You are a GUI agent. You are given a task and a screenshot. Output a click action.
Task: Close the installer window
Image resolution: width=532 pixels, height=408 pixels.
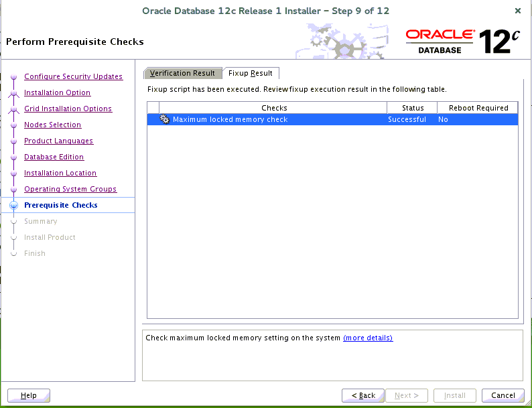pos(518,11)
